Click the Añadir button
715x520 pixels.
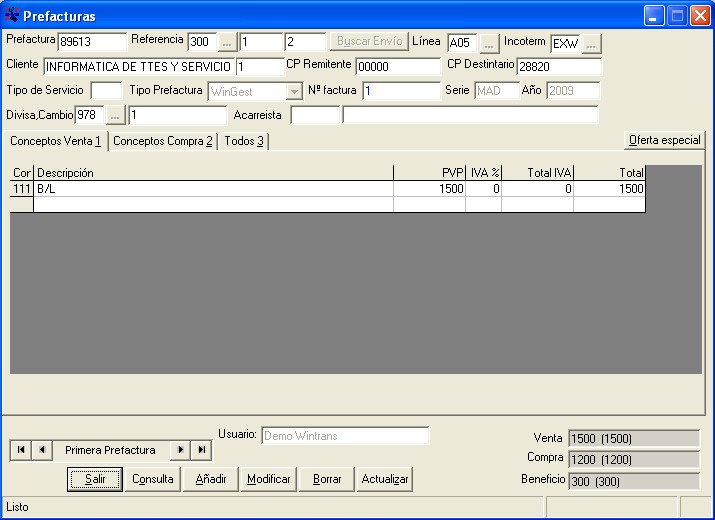(x=211, y=479)
